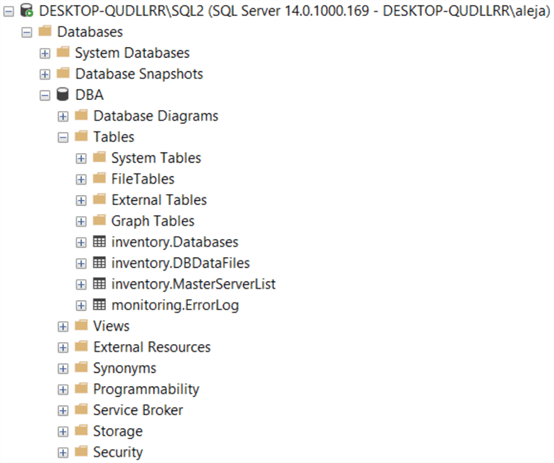Viewport: 554px width, 463px height.
Task: Select the Databases label
Action: point(90,32)
